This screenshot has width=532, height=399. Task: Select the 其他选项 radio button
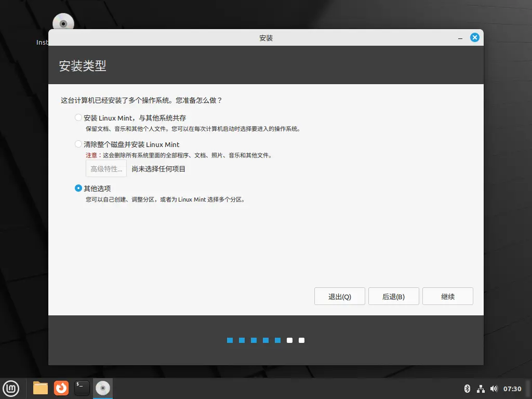pos(78,188)
